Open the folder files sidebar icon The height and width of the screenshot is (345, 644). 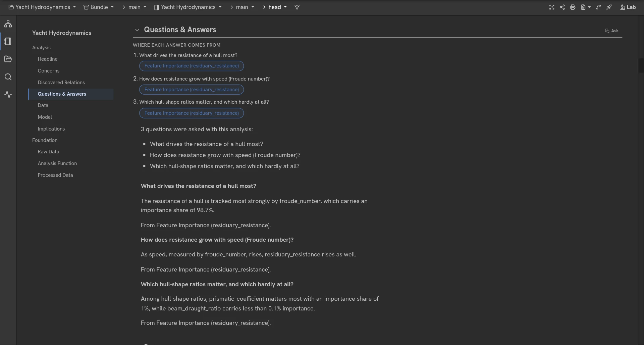8,59
